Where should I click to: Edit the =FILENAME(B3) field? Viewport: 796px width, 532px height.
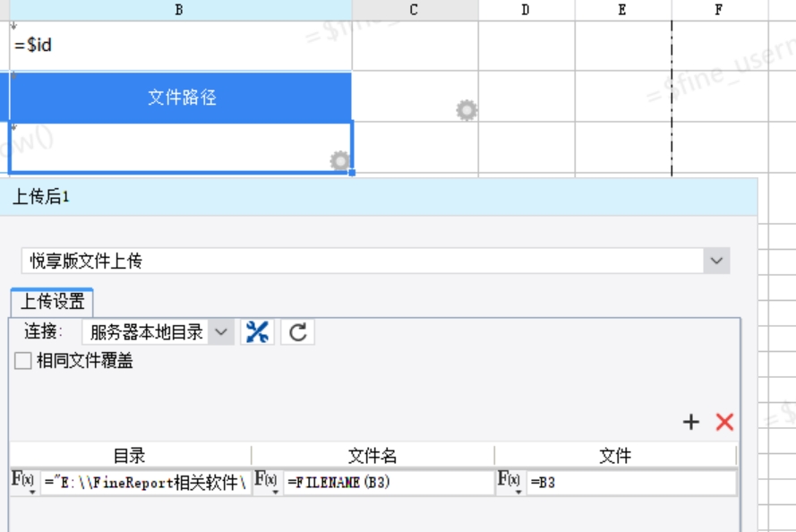pos(388,482)
